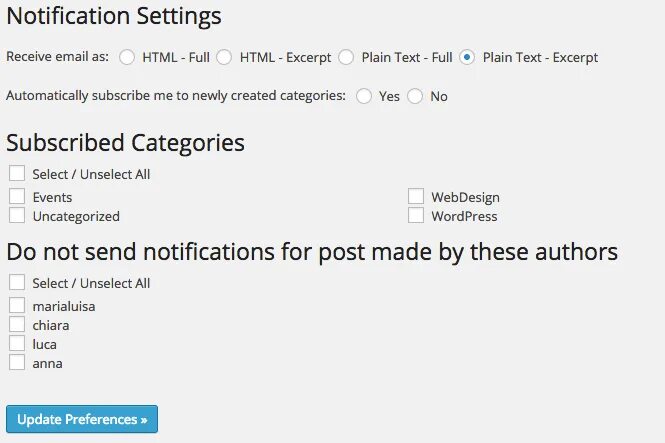Click the WordPress category label text
Screen dimensions: 665x443
pyautogui.click(x=464, y=216)
